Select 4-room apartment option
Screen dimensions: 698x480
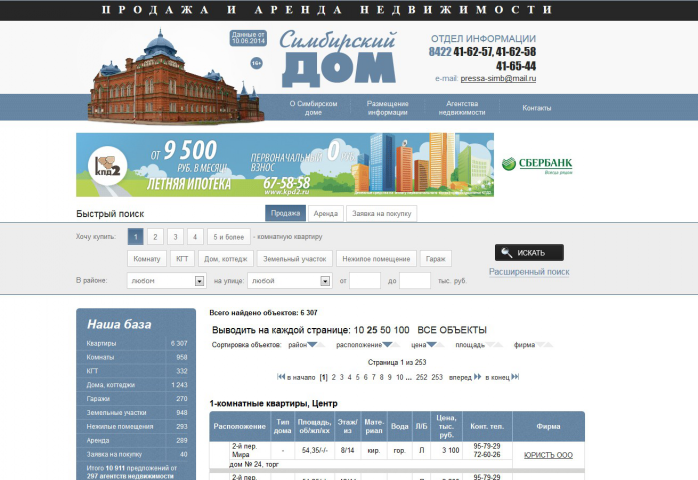(x=195, y=237)
